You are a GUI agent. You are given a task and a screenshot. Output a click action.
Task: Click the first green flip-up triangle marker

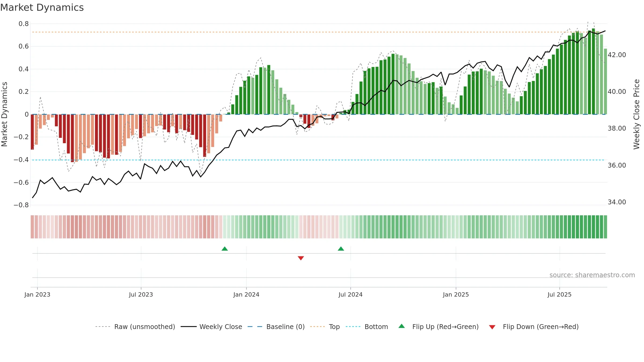tap(225, 249)
